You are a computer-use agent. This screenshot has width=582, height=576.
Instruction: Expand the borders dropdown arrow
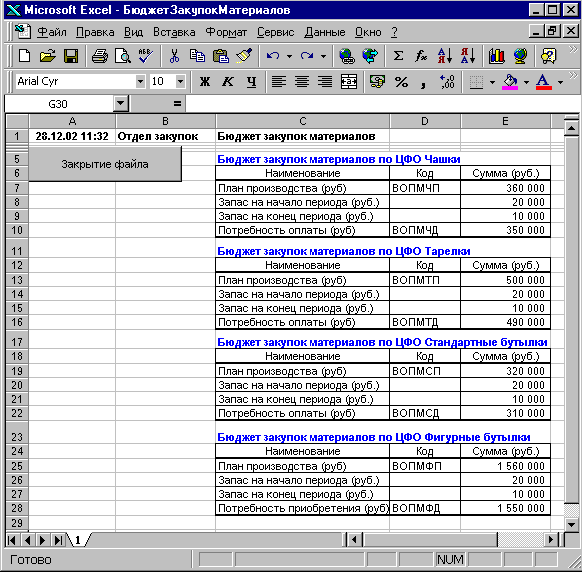tap(492, 82)
